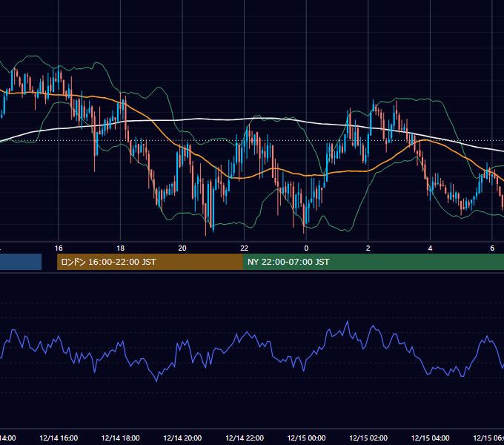Click the 12/14 16:00 date label
The width and height of the screenshot is (504, 445).
point(59,438)
